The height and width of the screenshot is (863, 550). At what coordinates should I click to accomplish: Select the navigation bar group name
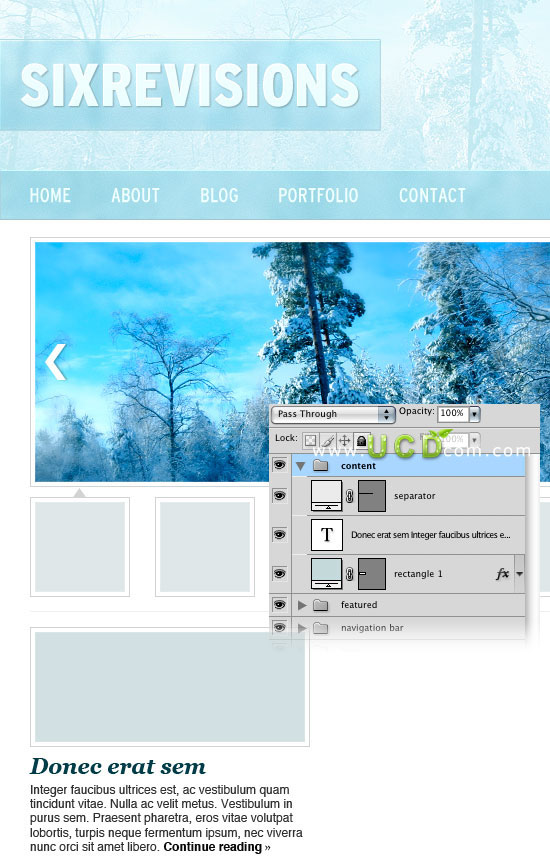[x=372, y=628]
